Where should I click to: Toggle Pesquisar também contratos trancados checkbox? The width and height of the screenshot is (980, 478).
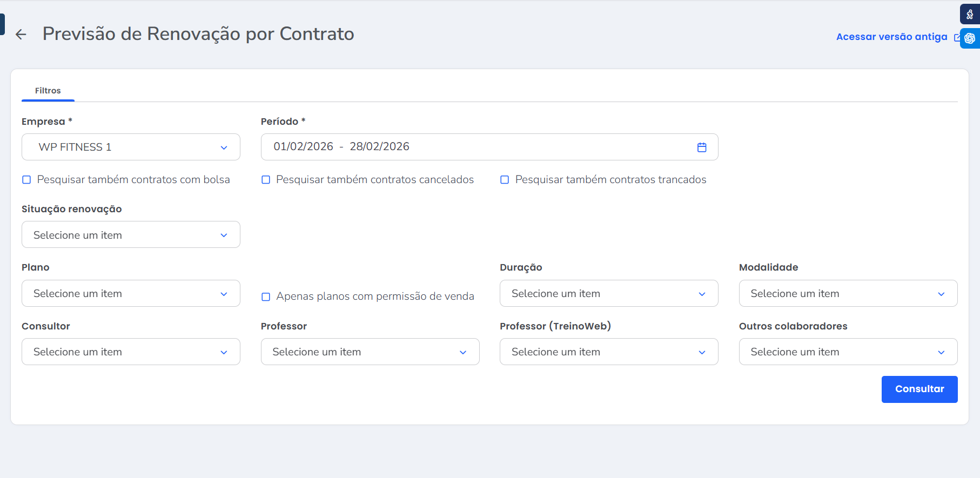pyautogui.click(x=505, y=180)
